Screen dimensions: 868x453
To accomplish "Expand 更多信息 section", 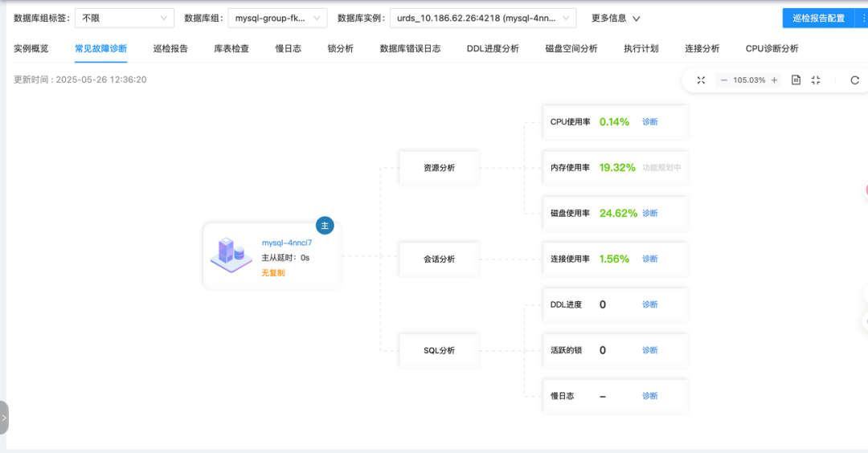I will (x=615, y=18).
